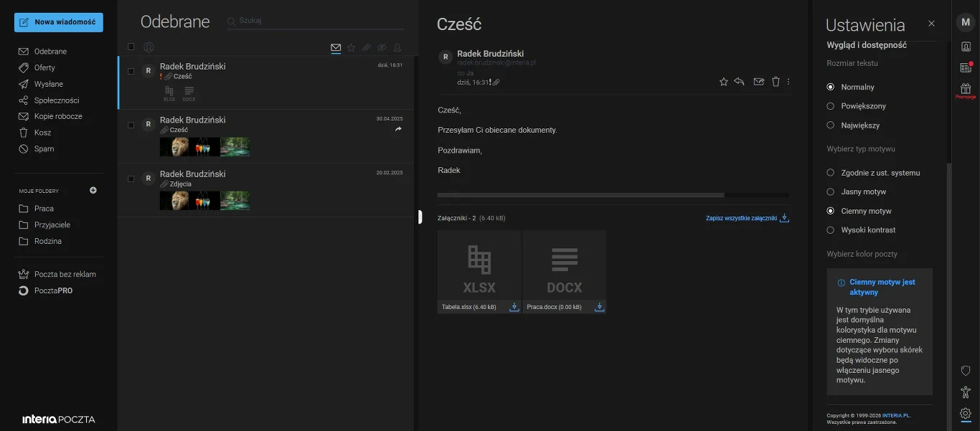The height and width of the screenshot is (431, 980).
Task: Select Powiększony text size option
Action: point(857,106)
